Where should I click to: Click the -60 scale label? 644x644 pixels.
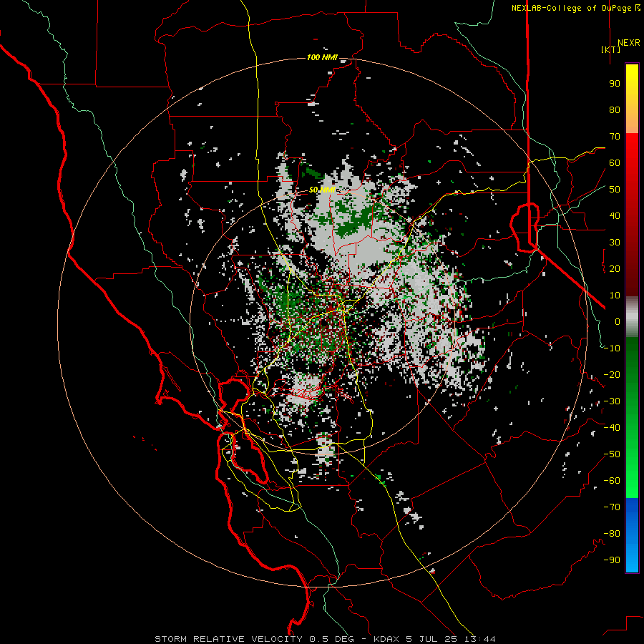612,481
